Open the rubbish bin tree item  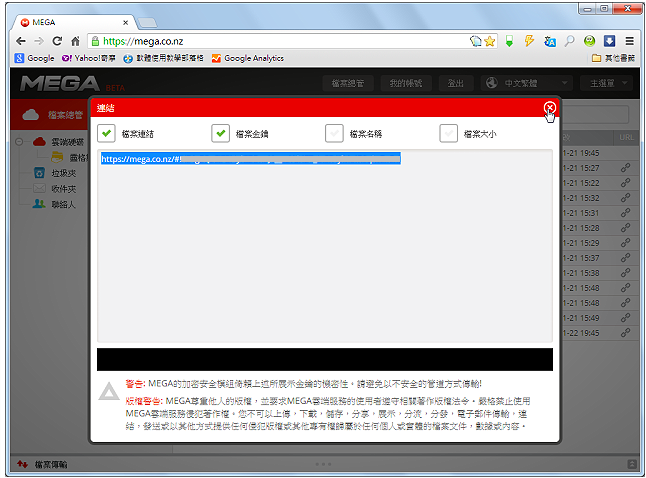[55, 173]
